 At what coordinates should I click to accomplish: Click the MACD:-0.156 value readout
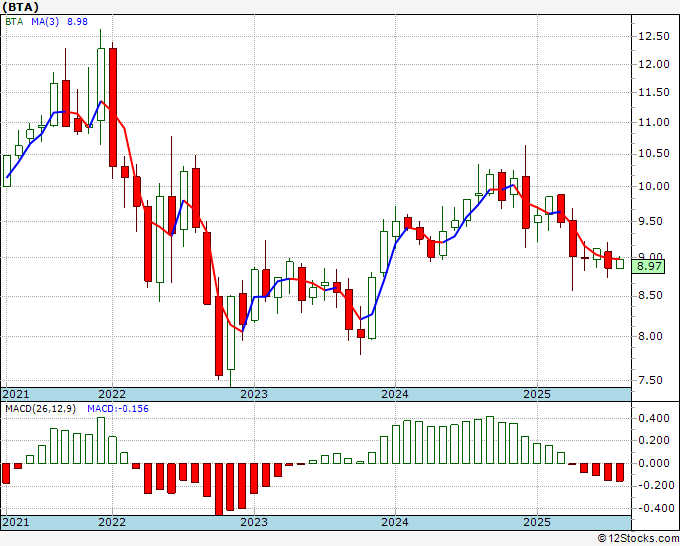point(118,409)
